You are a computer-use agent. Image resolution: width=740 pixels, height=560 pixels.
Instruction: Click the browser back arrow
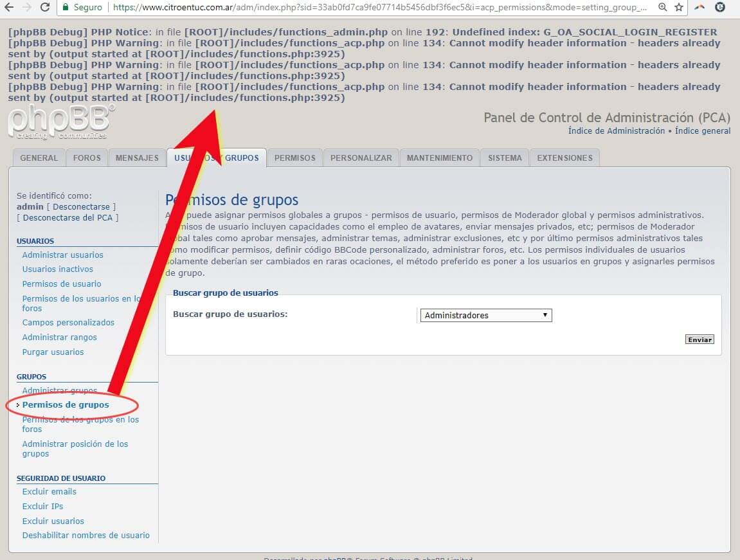[x=9, y=7]
